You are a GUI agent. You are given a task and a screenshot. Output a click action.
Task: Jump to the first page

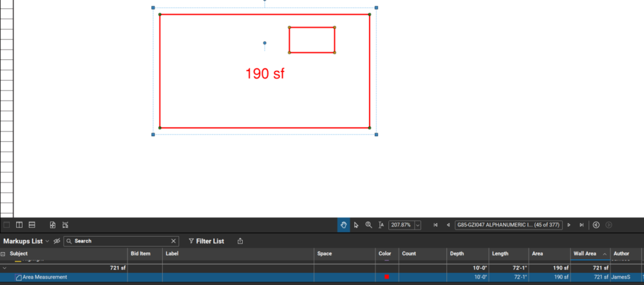[435, 225]
